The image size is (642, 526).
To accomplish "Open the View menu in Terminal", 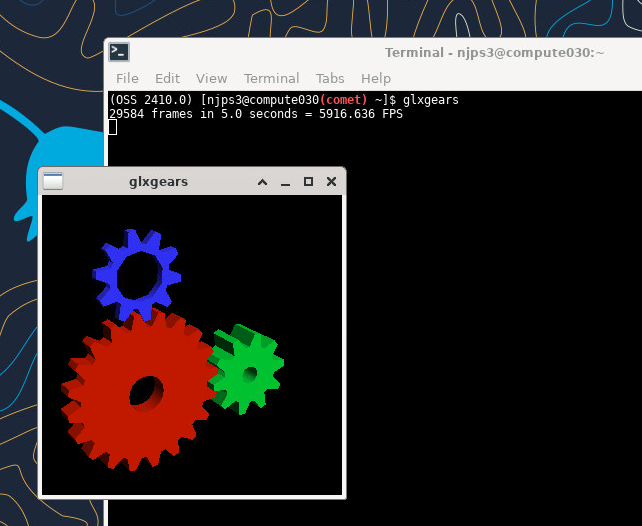I will pyautogui.click(x=211, y=78).
